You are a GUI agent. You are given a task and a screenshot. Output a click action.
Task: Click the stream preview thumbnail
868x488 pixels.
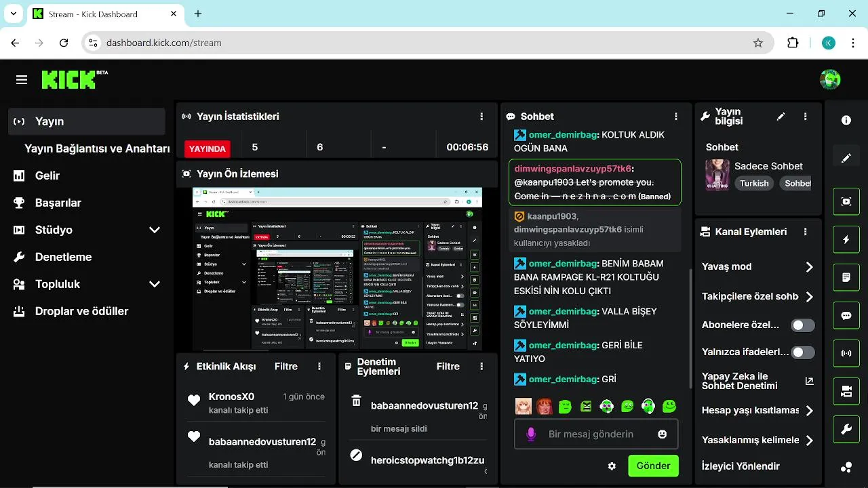337,268
